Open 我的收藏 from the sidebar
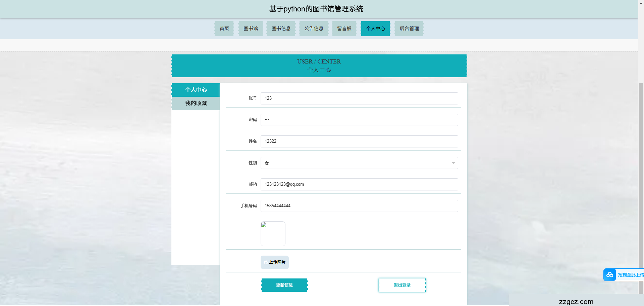 tap(196, 103)
